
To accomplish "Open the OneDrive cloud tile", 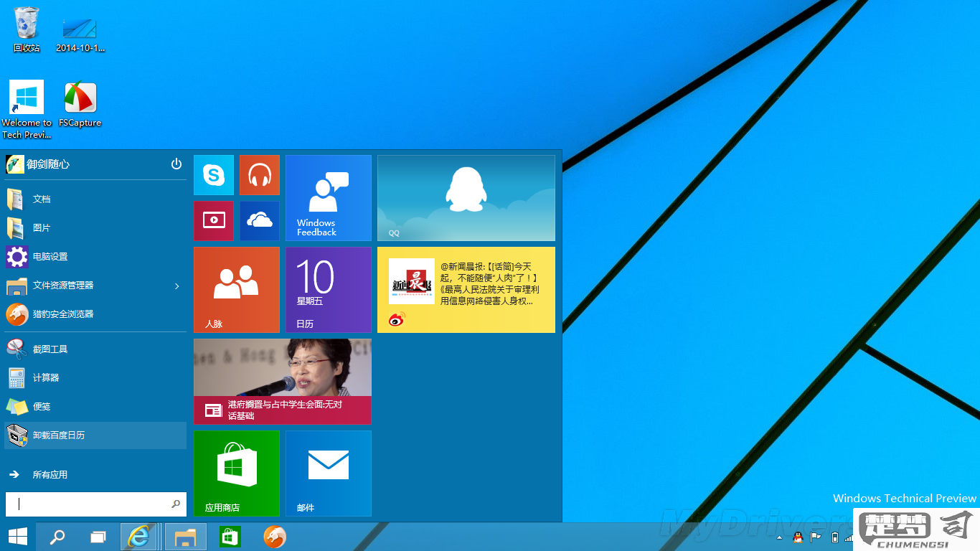I will [x=260, y=221].
